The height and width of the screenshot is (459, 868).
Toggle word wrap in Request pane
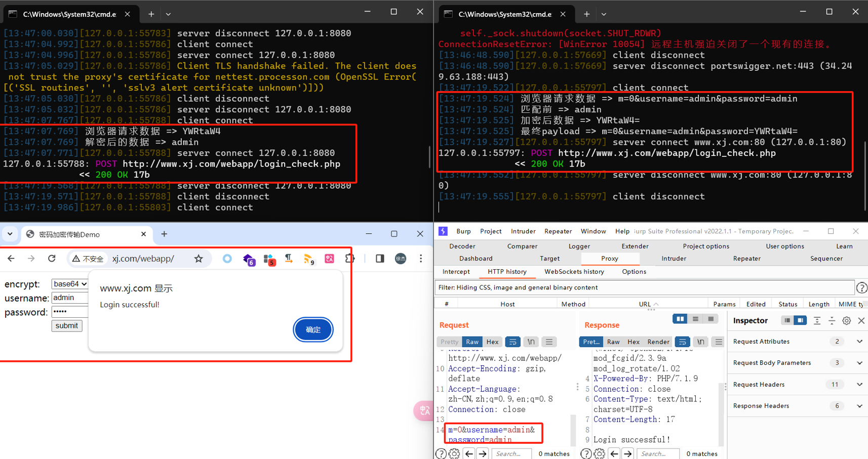click(x=512, y=342)
